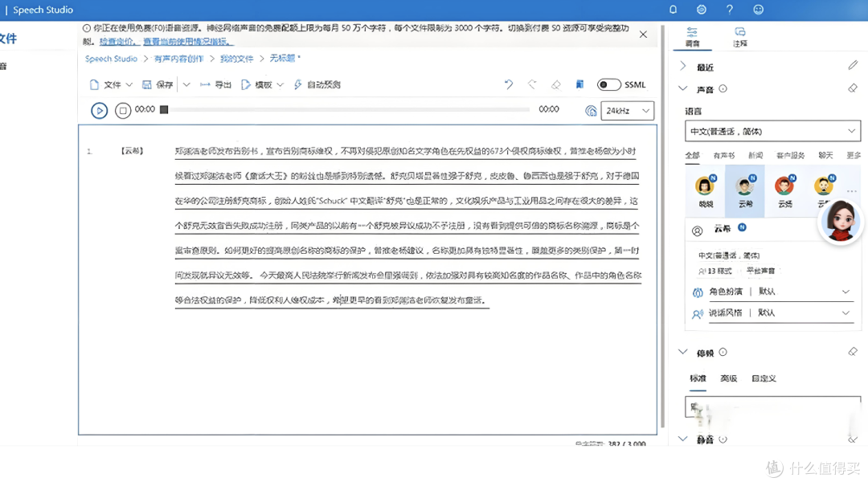Open the 中文(普通话，简体) language dropdown
The width and height of the screenshot is (868, 486).
click(773, 131)
